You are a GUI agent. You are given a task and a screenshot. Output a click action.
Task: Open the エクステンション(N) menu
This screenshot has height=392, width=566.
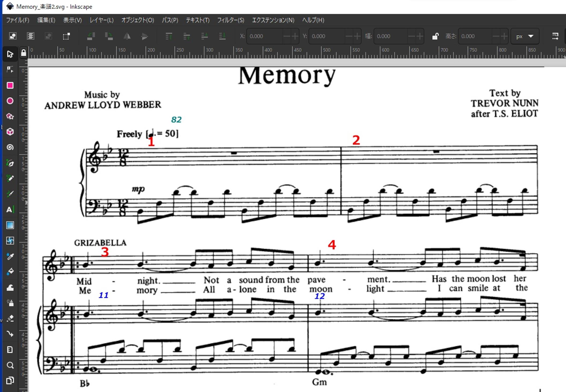[273, 20]
